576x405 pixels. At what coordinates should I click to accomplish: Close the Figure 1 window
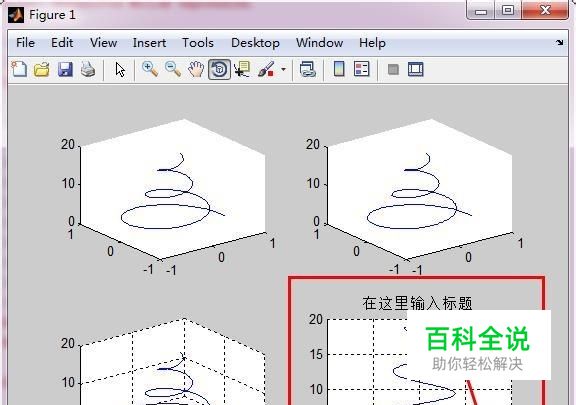(545, 10)
